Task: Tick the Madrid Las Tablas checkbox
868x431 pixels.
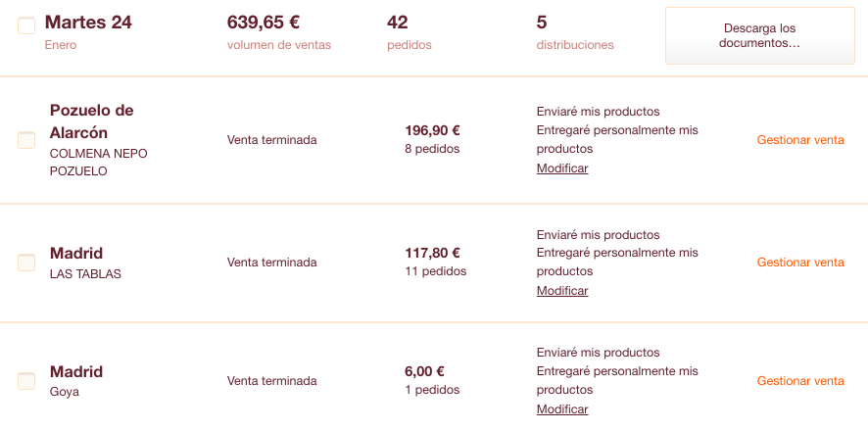Action: 26,263
